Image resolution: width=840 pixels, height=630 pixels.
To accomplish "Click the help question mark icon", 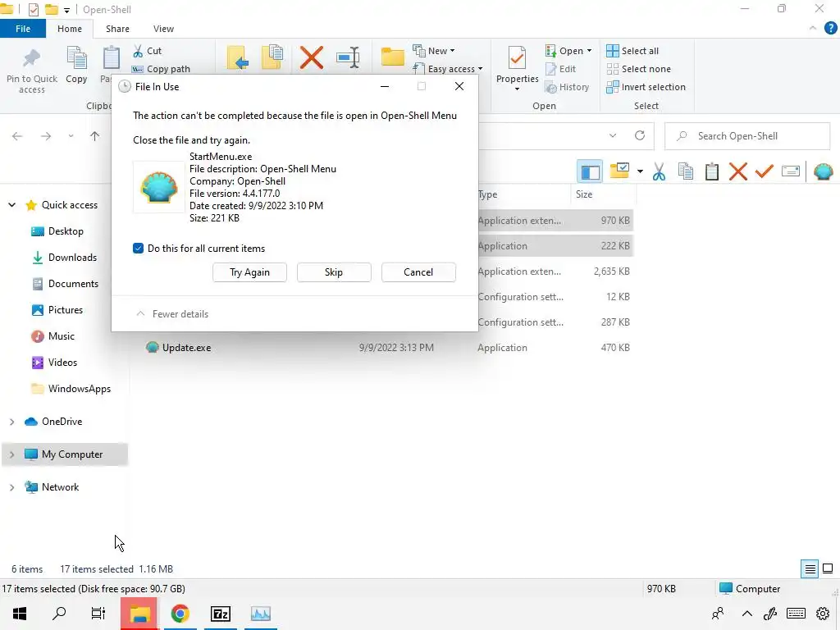I will [x=830, y=29].
